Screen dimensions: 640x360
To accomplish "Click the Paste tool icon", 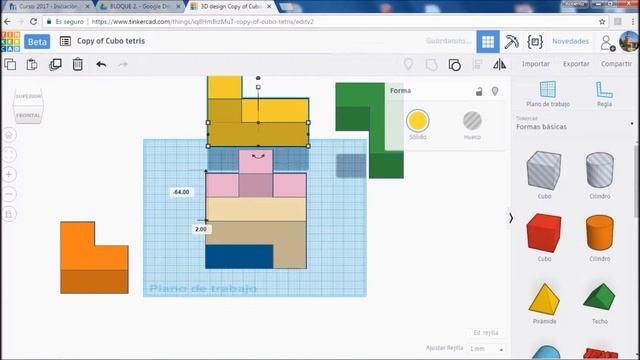I will point(32,64).
